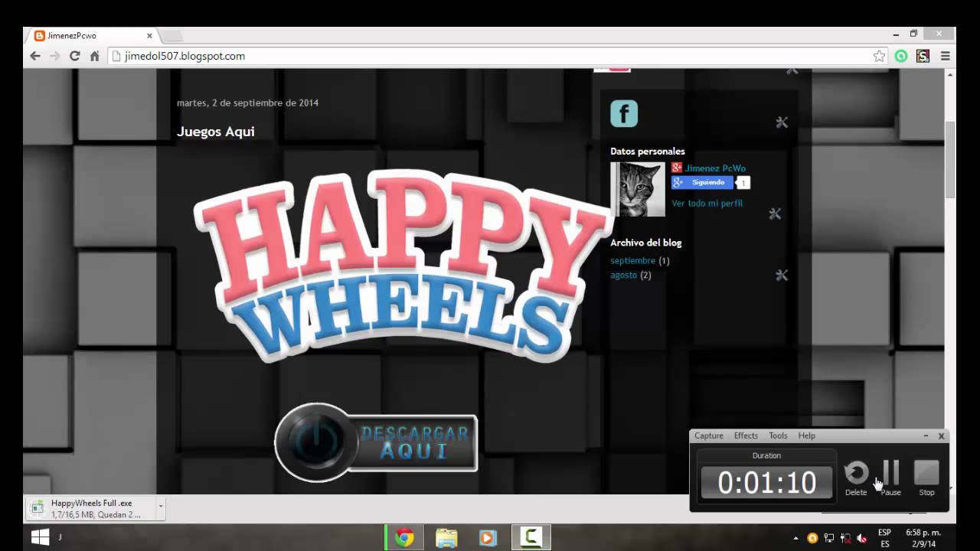
Task: Open the Tools menu in recorder
Action: tap(778, 435)
